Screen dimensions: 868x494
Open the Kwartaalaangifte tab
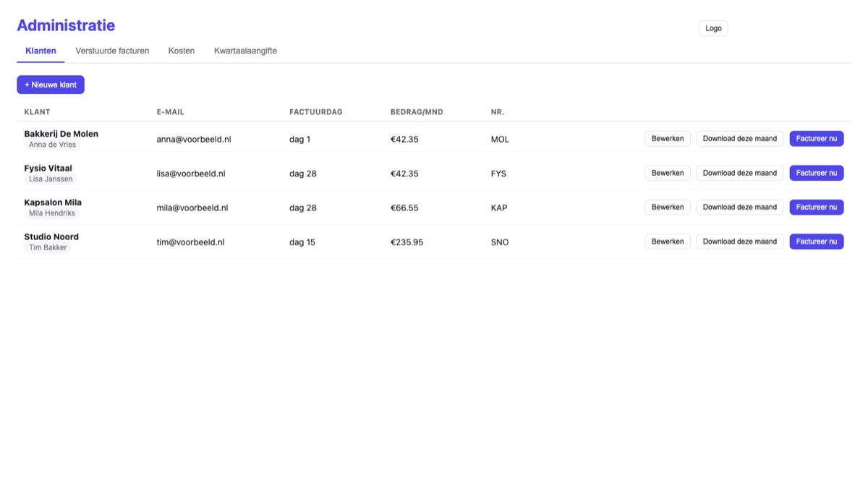tap(245, 51)
